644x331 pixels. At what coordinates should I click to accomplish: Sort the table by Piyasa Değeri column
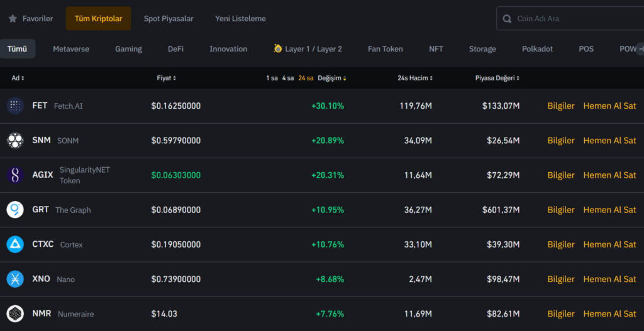(x=497, y=78)
